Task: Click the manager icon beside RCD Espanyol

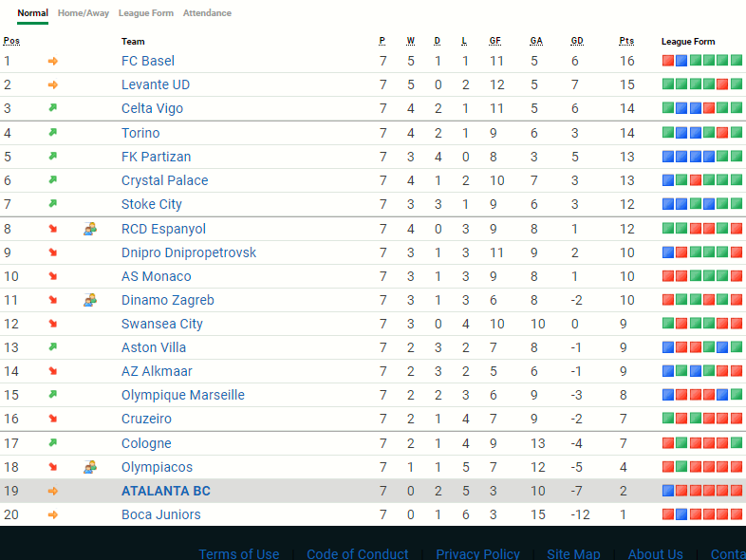Action: tap(90, 229)
